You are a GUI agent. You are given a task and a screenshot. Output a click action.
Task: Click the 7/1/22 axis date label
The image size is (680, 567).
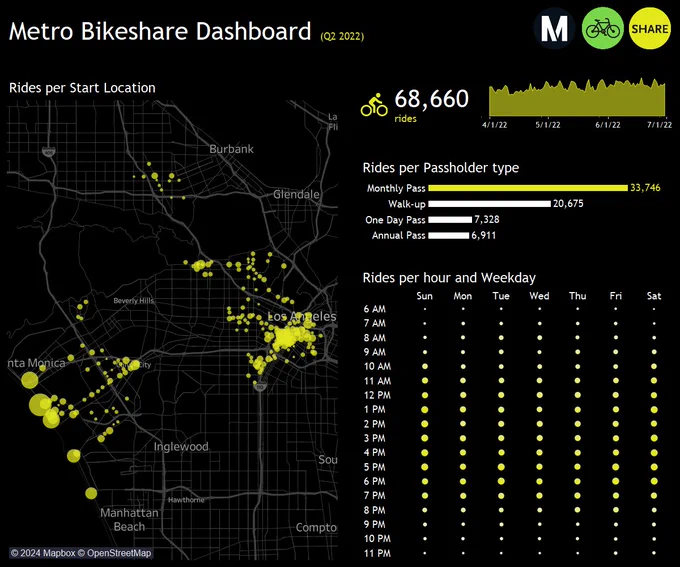660,125
